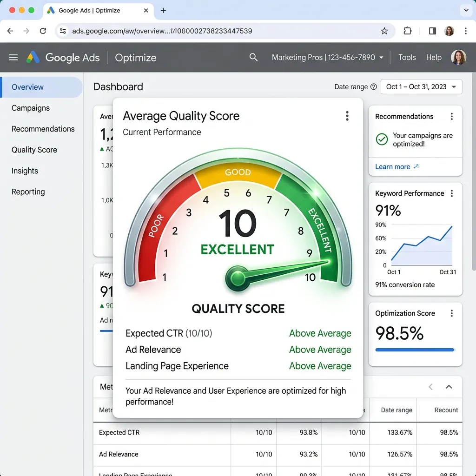This screenshot has width=476, height=476.
Task: Click Above Average next to Landing Page Experience
Action: pyautogui.click(x=320, y=366)
